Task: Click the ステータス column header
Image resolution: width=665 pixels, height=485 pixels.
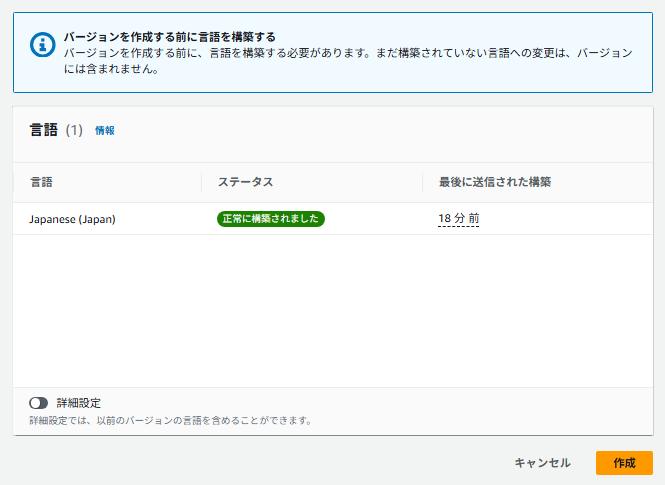Action: (245, 182)
